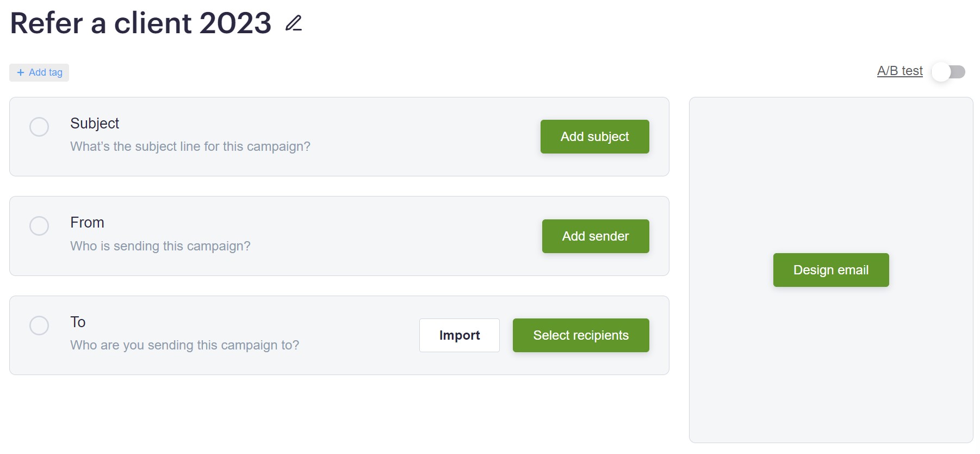This screenshot has height=454, width=980.
Task: Click the Import button
Action: click(459, 335)
